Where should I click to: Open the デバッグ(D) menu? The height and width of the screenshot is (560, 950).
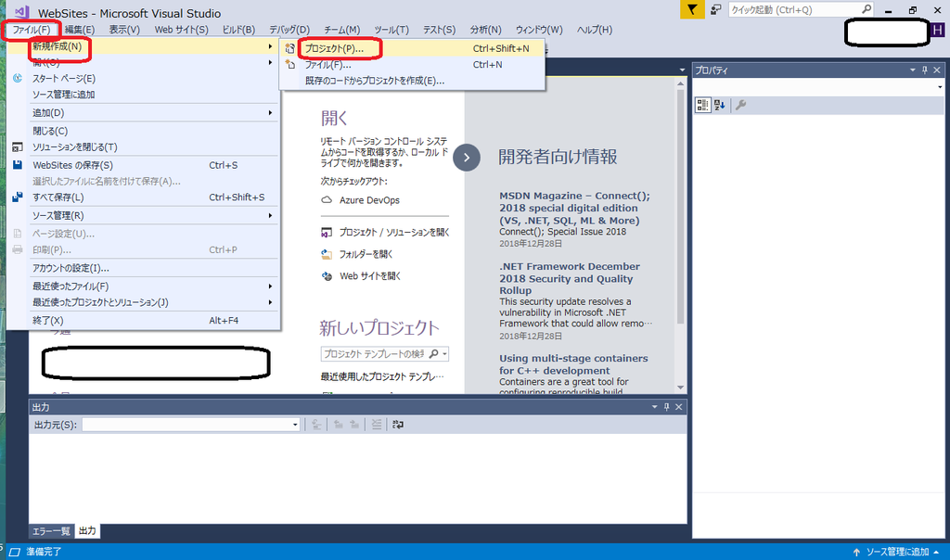[289, 30]
